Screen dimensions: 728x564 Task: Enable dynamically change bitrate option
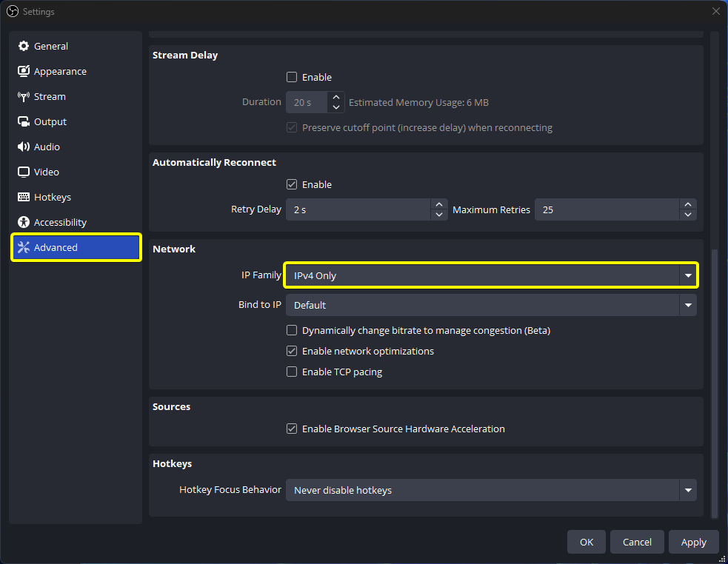coord(292,330)
